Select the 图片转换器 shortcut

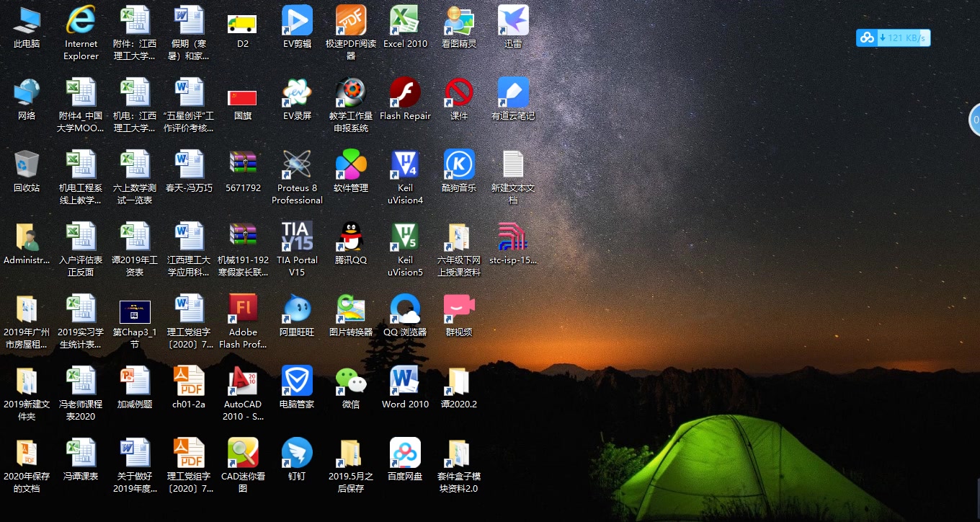tap(351, 309)
